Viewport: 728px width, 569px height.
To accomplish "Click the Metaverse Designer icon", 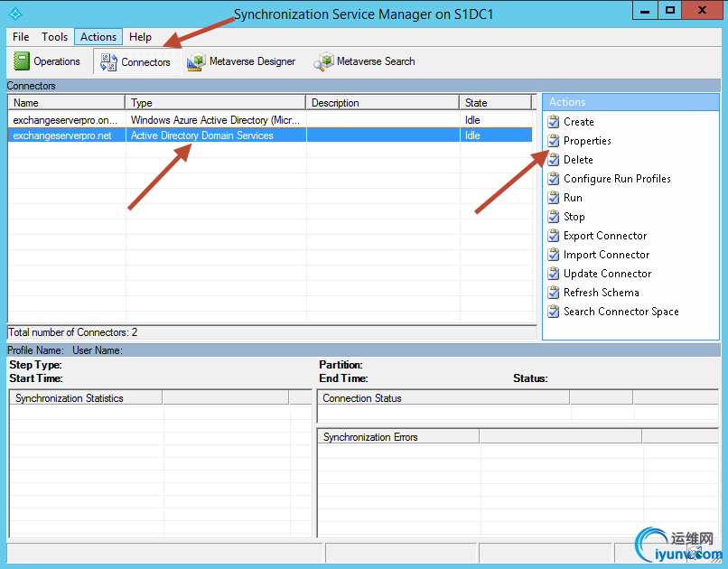I will 196,61.
